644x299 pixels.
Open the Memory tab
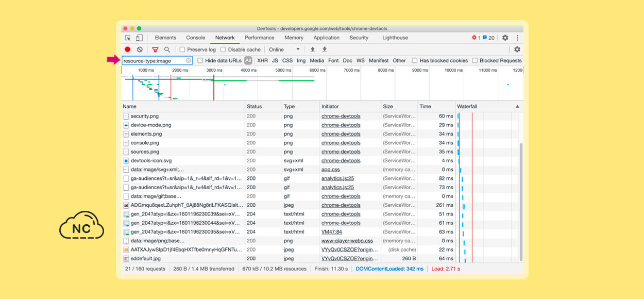[294, 38]
